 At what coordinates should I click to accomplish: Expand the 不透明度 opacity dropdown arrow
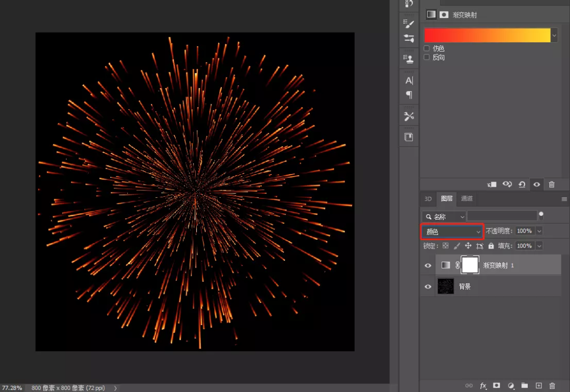pyautogui.click(x=539, y=231)
